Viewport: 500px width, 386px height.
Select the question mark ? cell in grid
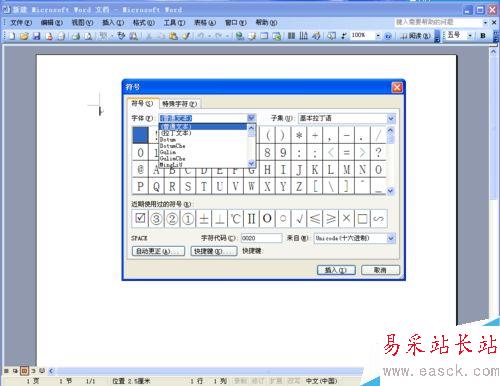tap(378, 153)
